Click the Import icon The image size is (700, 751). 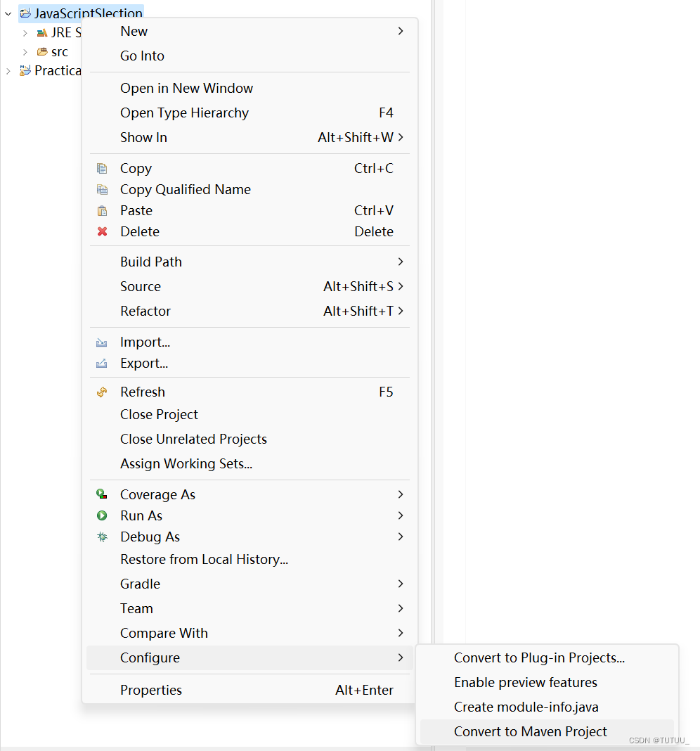(102, 342)
